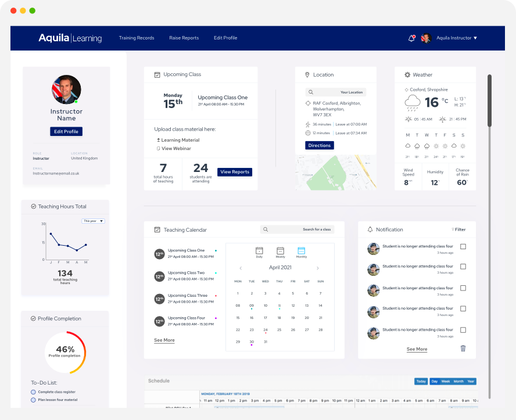The image size is (516, 420).
Task: Select the Daily calendar view icon
Action: click(x=259, y=251)
